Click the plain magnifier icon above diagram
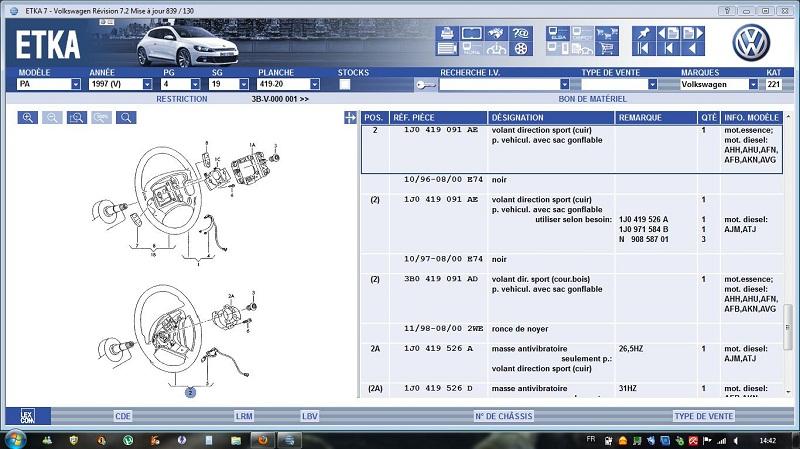 click(126, 118)
